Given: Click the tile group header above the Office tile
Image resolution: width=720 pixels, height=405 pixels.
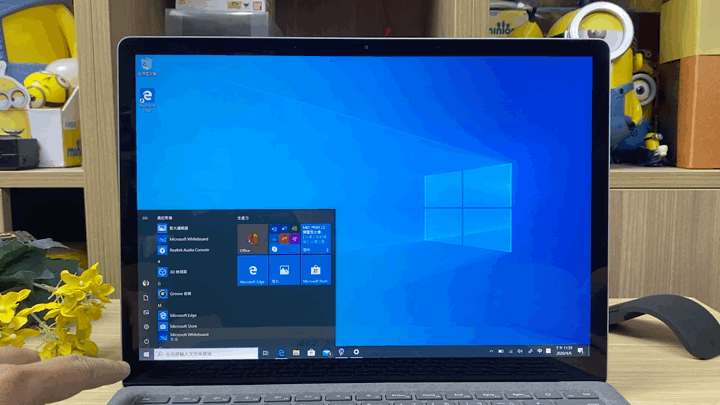Looking at the screenshot, I should 243,218.
